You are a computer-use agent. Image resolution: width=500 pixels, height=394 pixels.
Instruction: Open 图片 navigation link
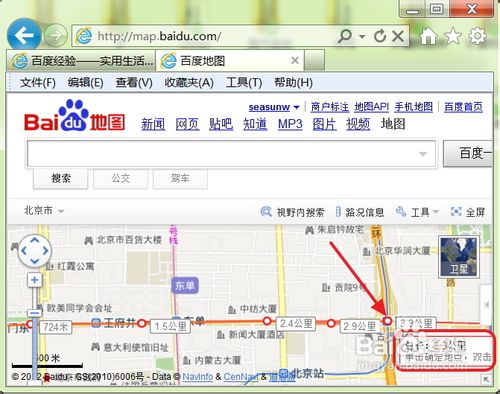324,124
